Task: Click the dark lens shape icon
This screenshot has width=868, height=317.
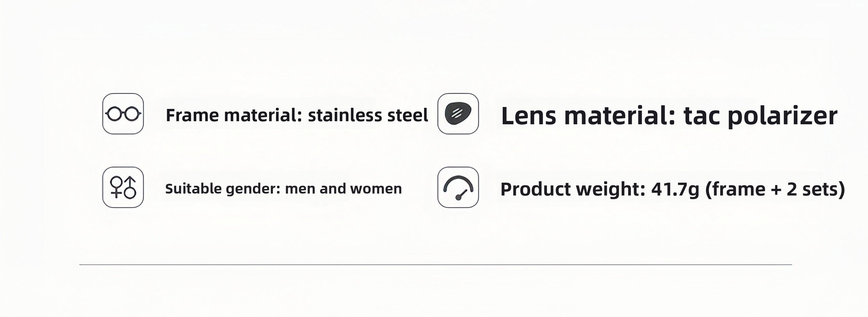Action: click(x=458, y=114)
